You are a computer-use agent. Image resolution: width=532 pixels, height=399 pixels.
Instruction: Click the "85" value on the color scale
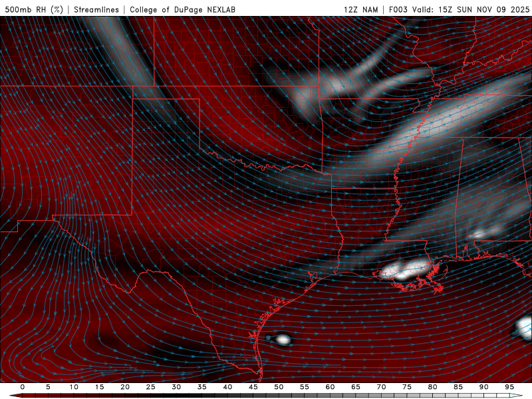(458, 387)
